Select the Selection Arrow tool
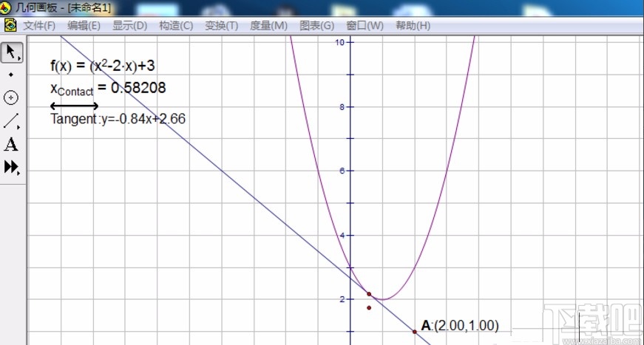Viewport: 644px width, 345px height. tap(11, 52)
